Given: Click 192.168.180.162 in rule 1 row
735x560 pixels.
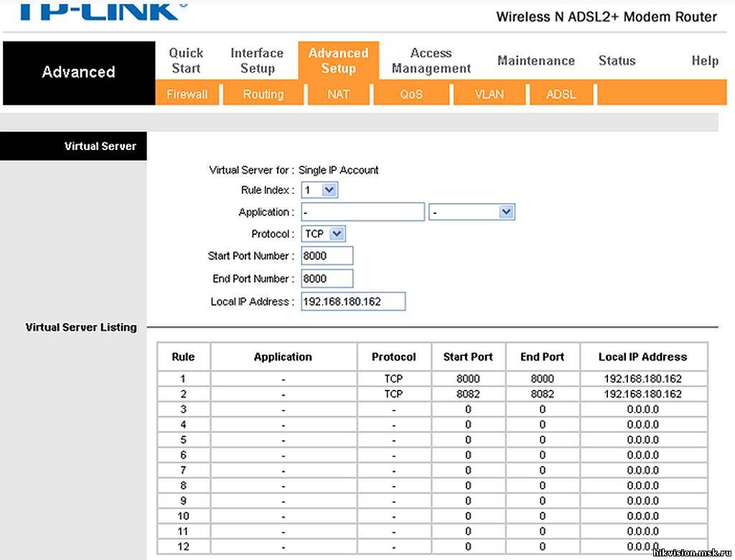Looking at the screenshot, I should point(643,378).
